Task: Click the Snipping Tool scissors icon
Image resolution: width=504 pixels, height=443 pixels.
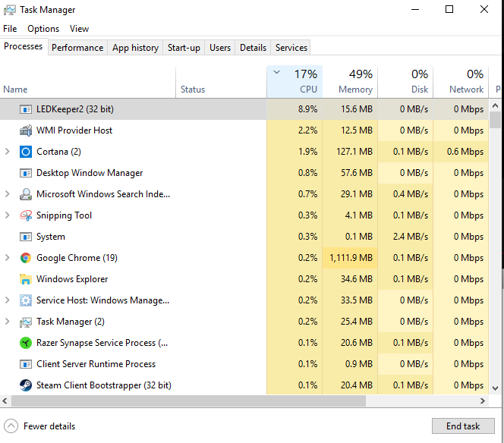Action: tap(26, 215)
